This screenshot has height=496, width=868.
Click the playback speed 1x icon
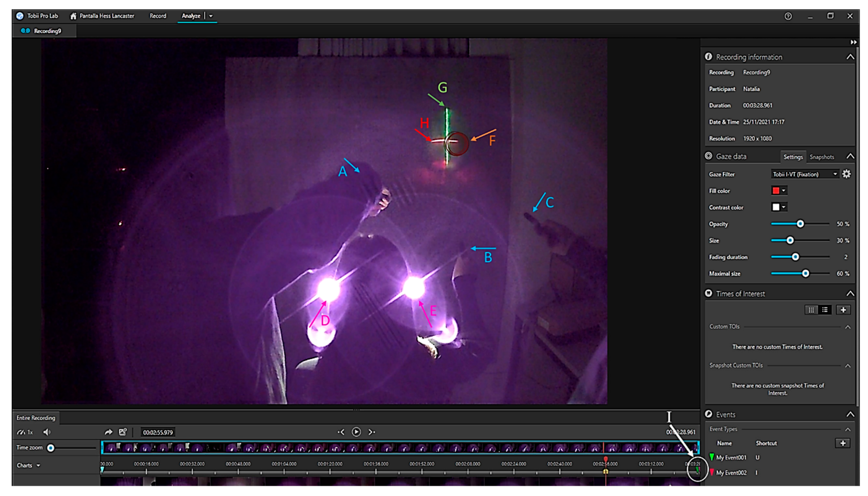[x=24, y=432]
